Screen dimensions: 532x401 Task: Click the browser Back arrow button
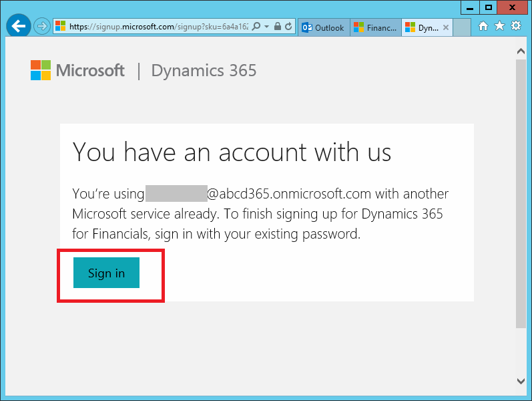(18, 26)
